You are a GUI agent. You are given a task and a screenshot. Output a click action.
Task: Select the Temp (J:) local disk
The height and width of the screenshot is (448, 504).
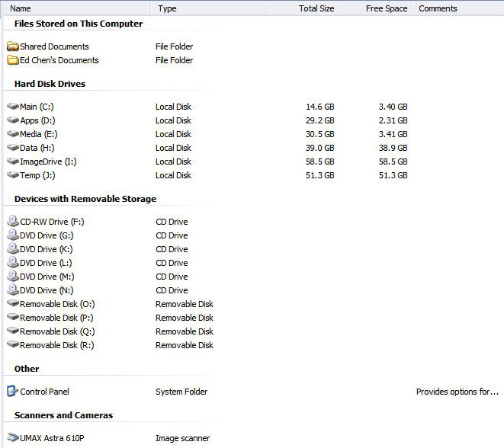[x=37, y=175]
